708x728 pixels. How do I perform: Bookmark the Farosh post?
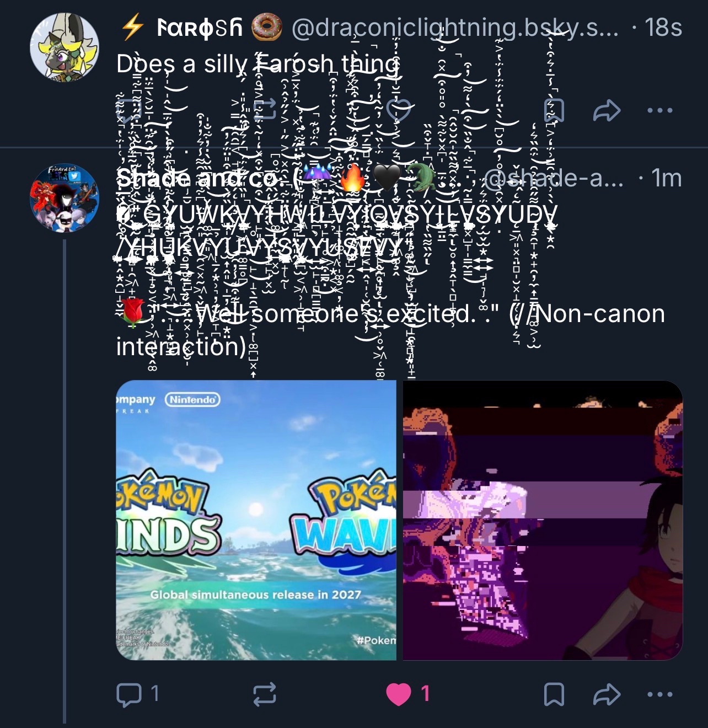tap(554, 110)
